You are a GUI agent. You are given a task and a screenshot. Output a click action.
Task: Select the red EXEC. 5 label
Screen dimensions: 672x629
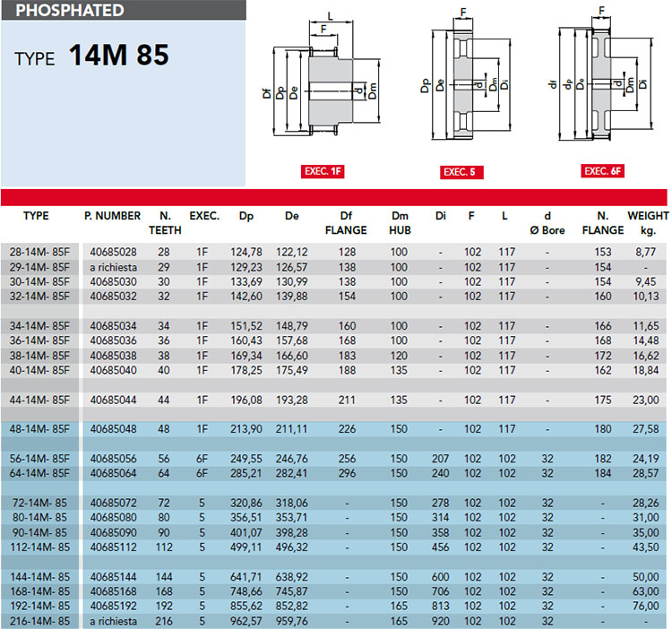click(x=461, y=172)
